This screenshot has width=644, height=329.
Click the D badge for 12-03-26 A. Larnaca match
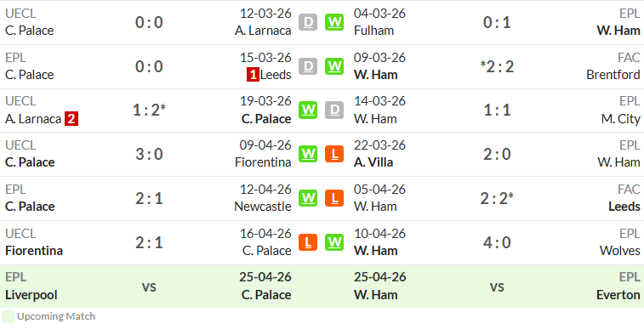pyautogui.click(x=308, y=22)
